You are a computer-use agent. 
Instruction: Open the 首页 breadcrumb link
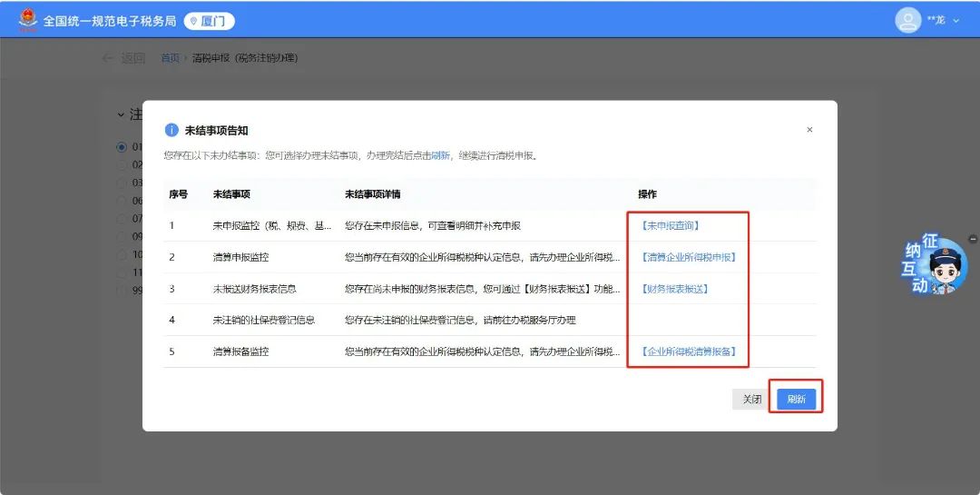170,58
